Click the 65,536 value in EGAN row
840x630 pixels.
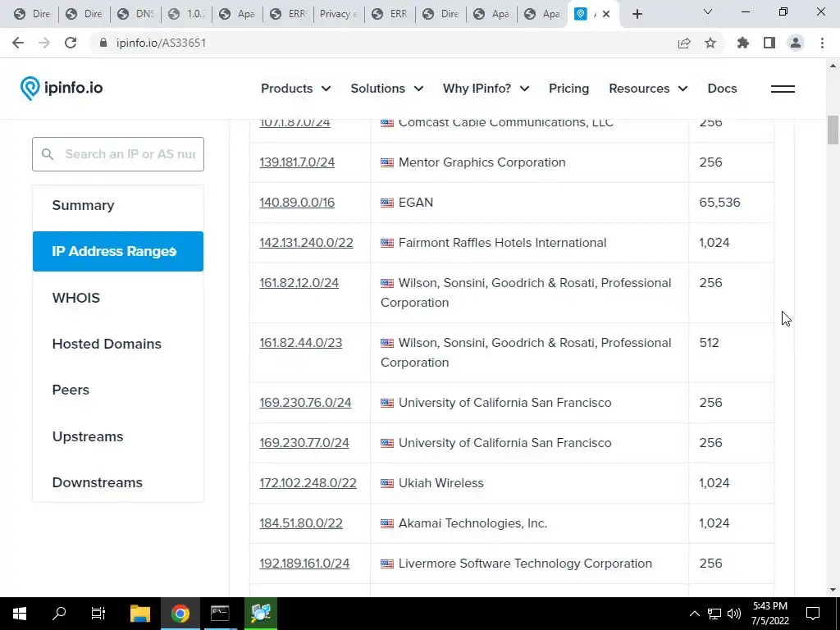(719, 203)
